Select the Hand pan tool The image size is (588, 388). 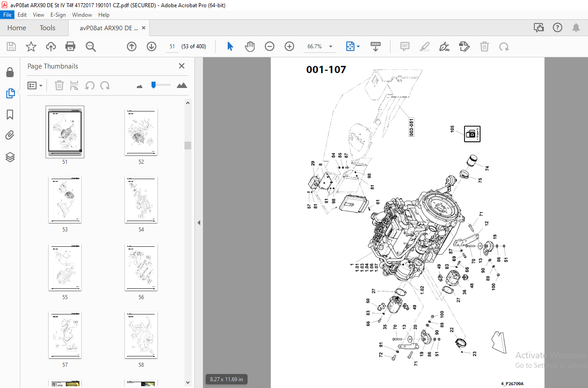click(x=250, y=46)
